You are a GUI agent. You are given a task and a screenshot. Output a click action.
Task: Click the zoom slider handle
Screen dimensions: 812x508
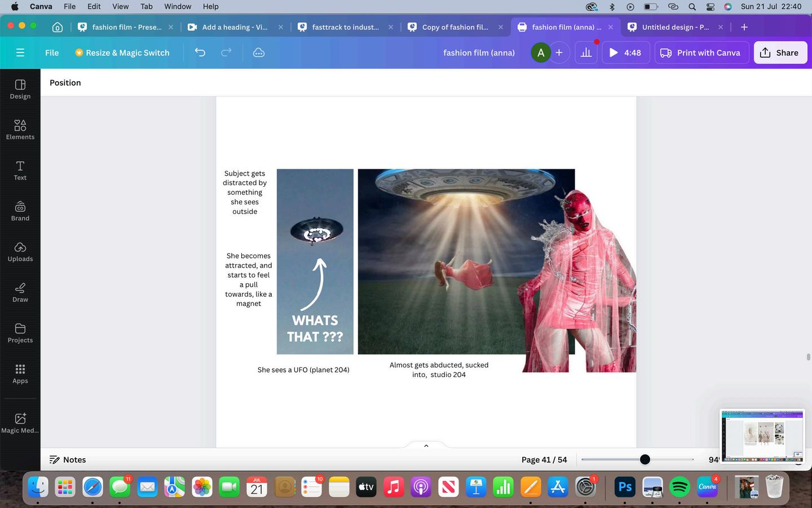coord(645,459)
